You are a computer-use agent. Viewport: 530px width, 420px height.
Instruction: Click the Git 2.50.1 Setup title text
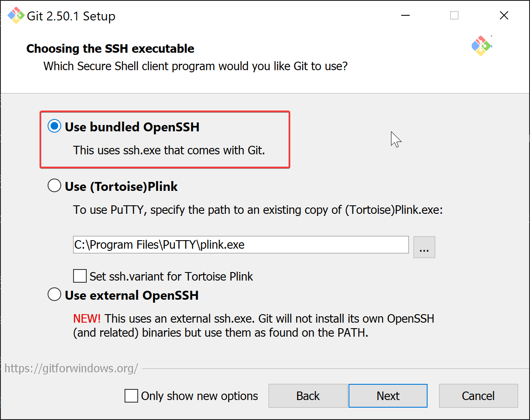[x=71, y=16]
